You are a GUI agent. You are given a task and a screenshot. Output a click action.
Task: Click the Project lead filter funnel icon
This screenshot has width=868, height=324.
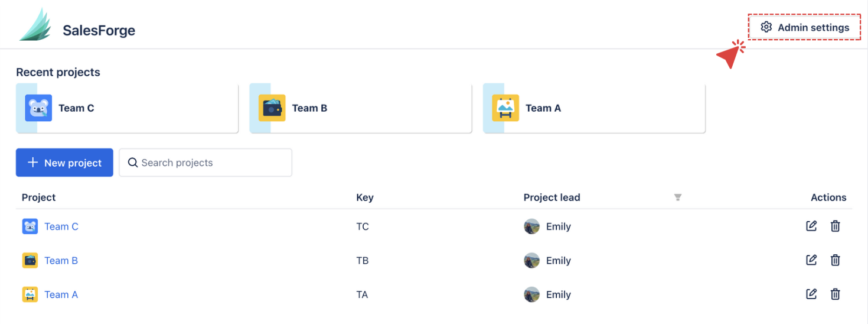(678, 197)
